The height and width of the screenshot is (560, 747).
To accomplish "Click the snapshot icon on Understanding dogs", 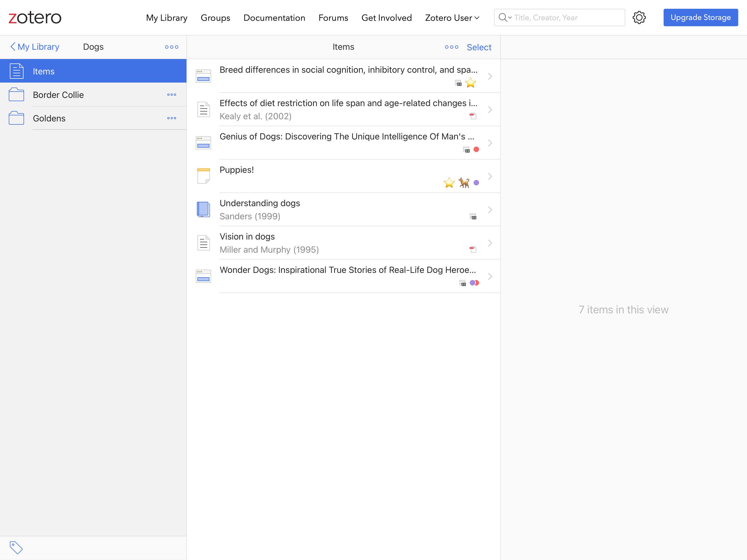I will [473, 216].
